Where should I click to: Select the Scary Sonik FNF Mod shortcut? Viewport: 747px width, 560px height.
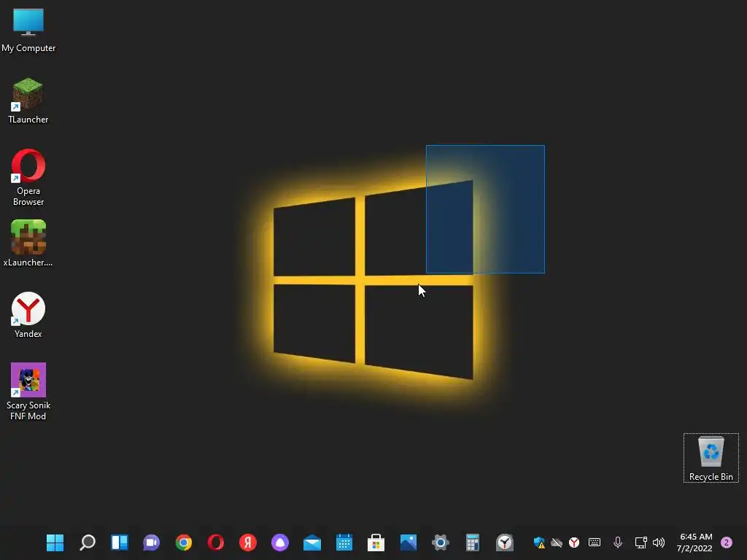pos(28,392)
